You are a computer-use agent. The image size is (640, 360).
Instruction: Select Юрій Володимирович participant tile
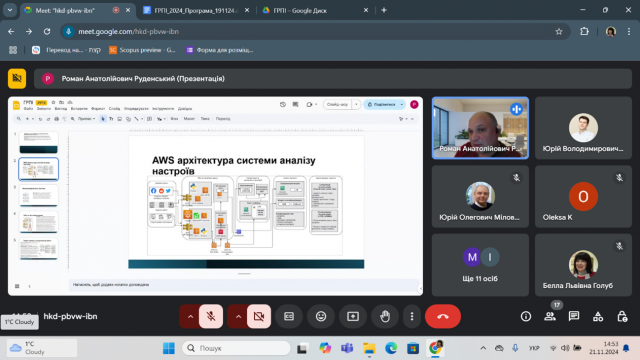coord(583,128)
